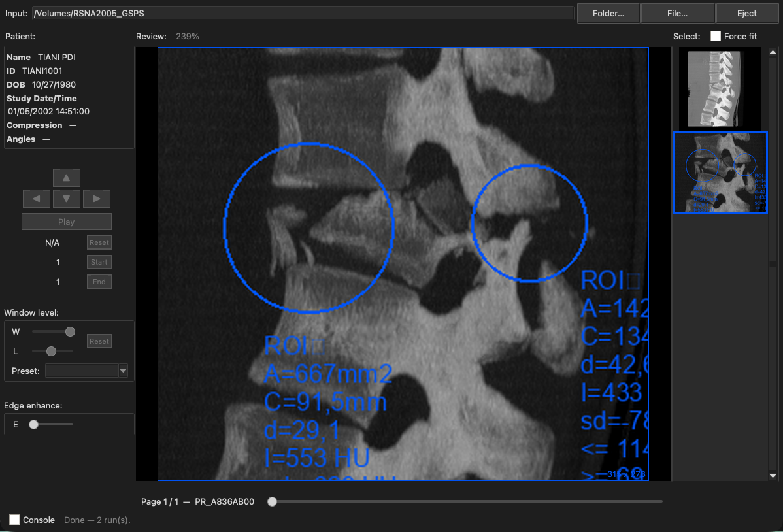
Task: Click the Done — 2 run(s) status
Action: pos(97,520)
